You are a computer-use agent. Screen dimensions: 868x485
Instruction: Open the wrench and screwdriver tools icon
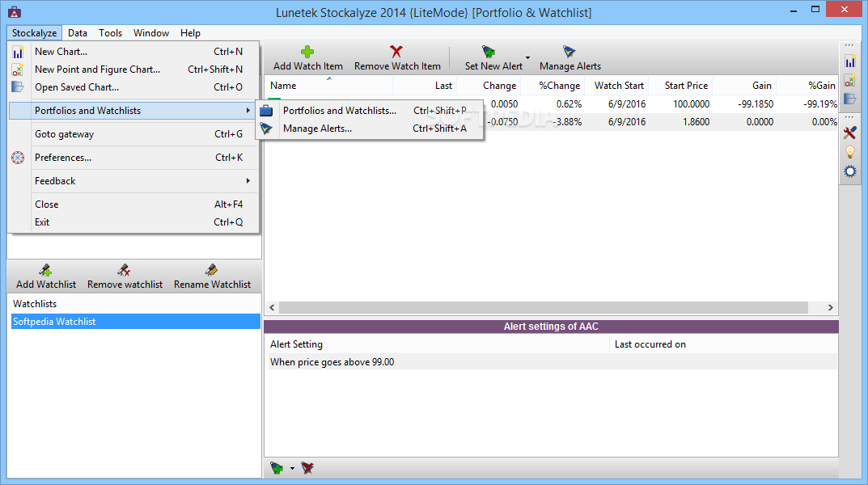(x=849, y=133)
